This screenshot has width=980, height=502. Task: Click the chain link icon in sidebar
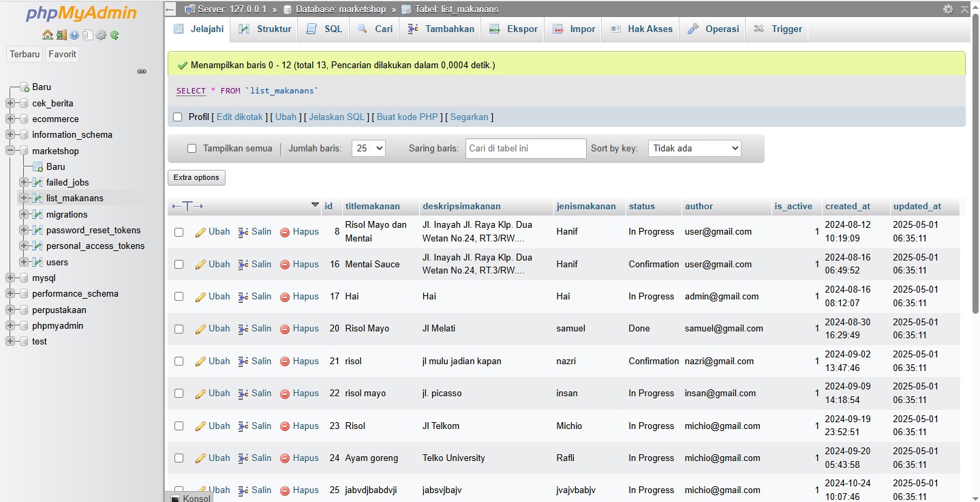coord(142,71)
